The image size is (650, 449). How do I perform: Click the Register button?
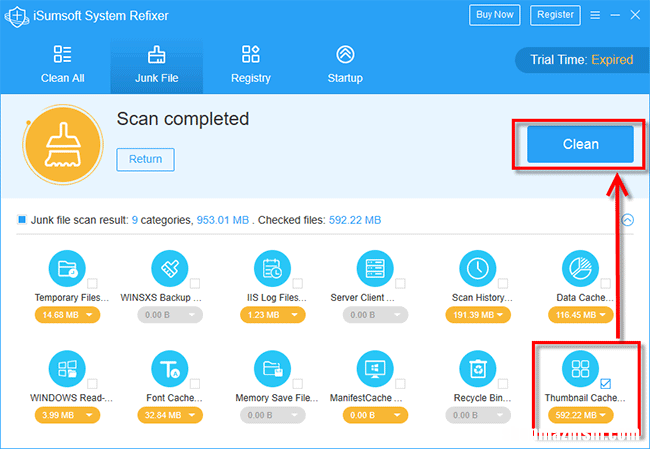point(555,15)
